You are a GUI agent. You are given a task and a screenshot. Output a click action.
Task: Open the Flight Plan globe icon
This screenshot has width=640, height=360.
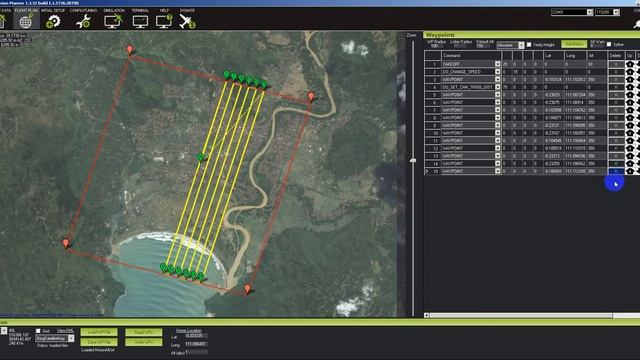coord(26,21)
